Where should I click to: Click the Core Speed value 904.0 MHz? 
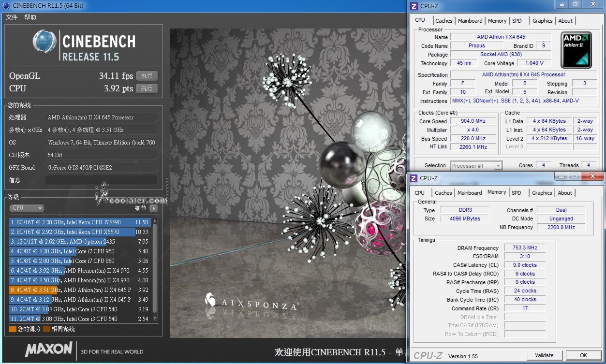coord(473,121)
